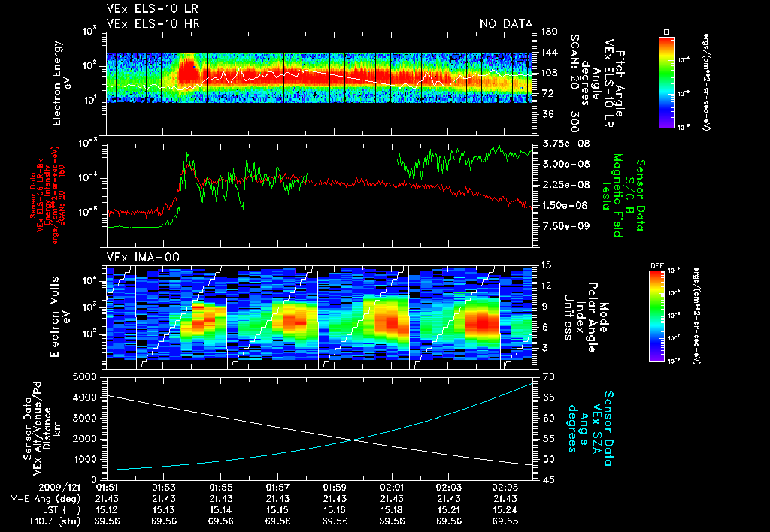This screenshot has height=532, width=770.
Task: Click the '7.50e-09' magnetic field tick
Action: (565, 226)
